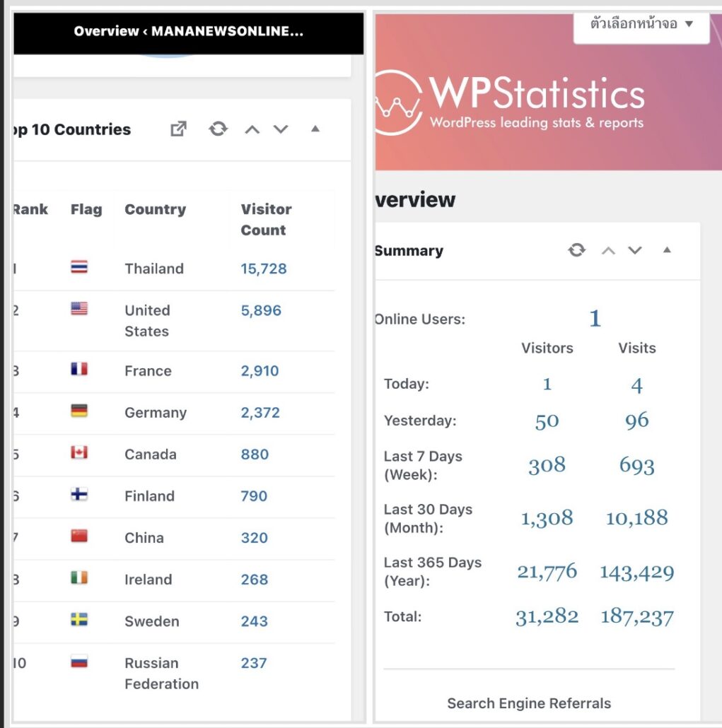This screenshot has height=728, width=722.
Task: Select the Overview MANANEWSONLINE tab title
Action: 188,31
